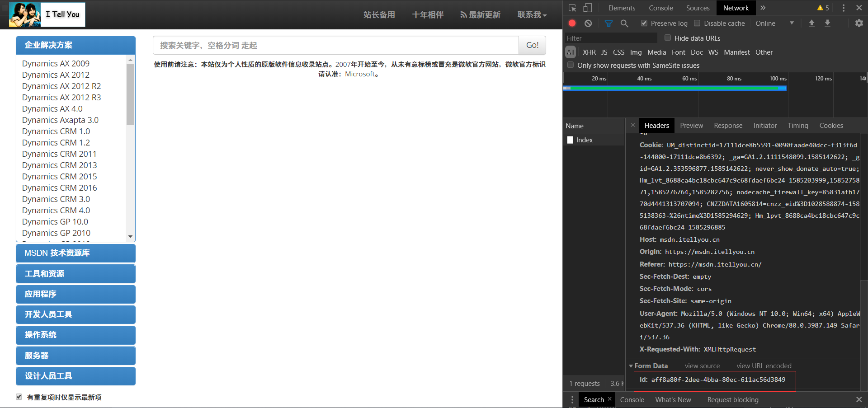Expand the 设计人员工具 category
This screenshot has width=868, height=408.
[75, 376]
